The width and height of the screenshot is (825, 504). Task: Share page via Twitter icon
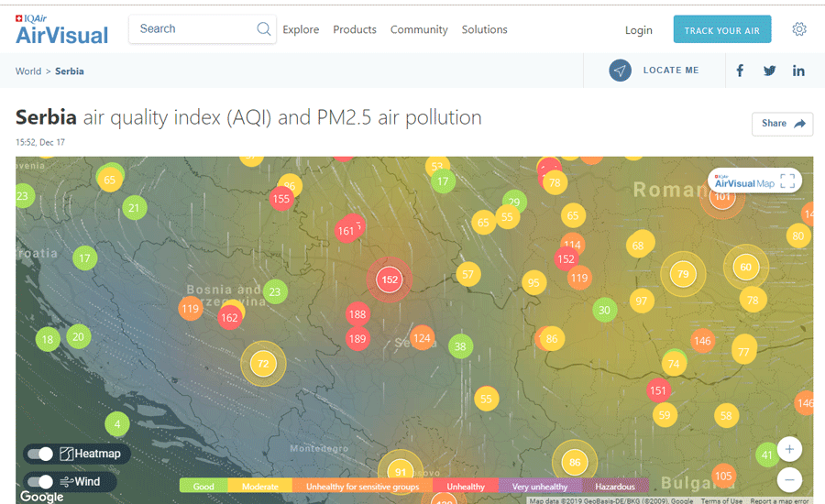[x=770, y=71]
